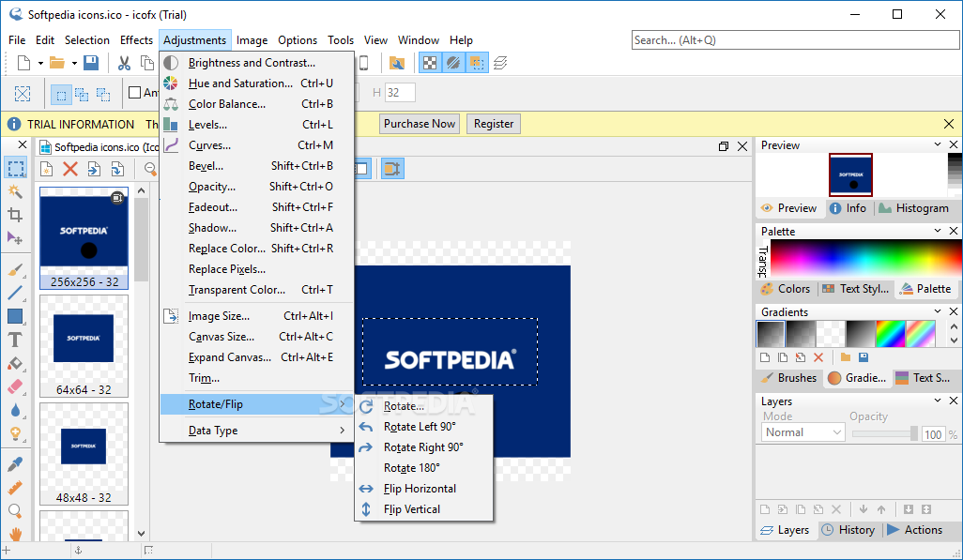Toggle the selection overlay display button
The height and width of the screenshot is (560, 963).
tap(477, 63)
